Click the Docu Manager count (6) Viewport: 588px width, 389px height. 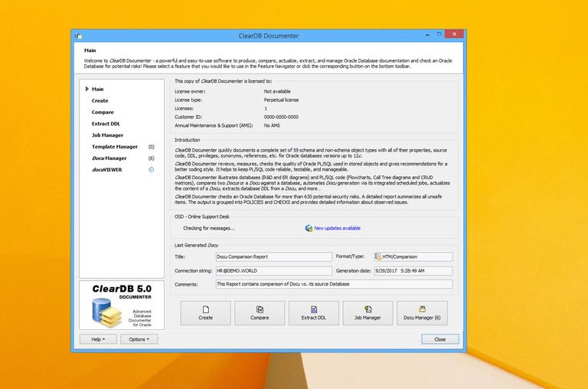[151, 159]
